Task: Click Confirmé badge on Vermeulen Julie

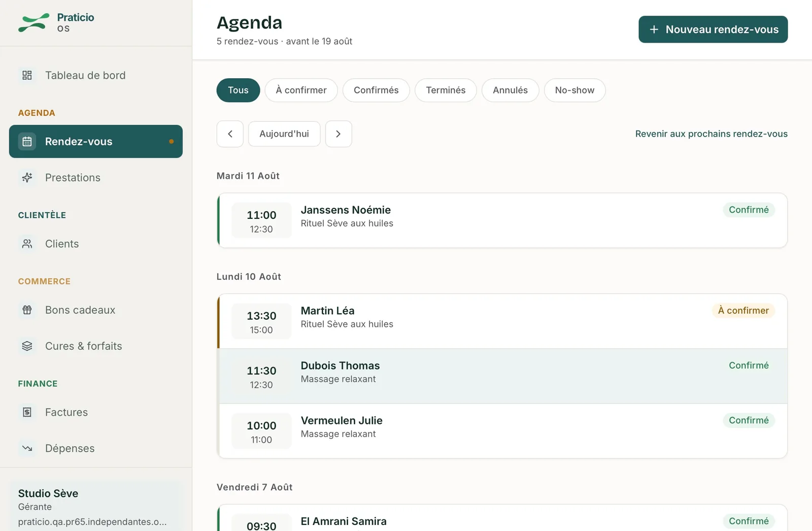Action: point(749,420)
